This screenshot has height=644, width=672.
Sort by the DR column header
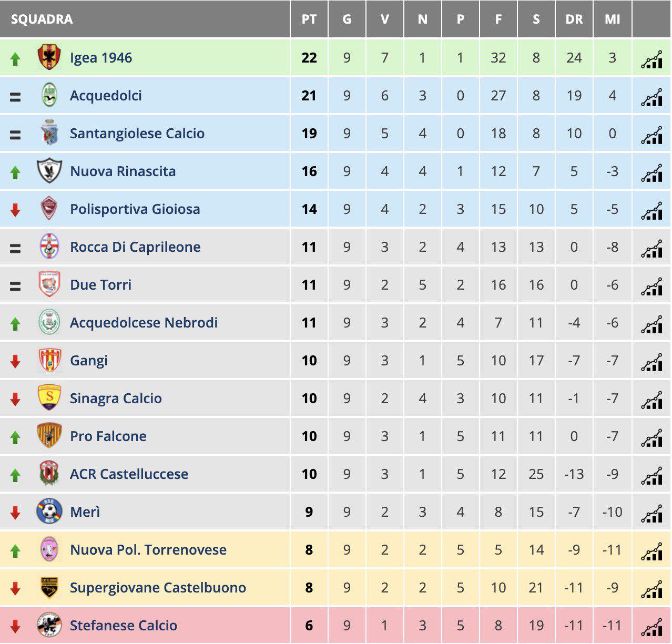coord(574,19)
